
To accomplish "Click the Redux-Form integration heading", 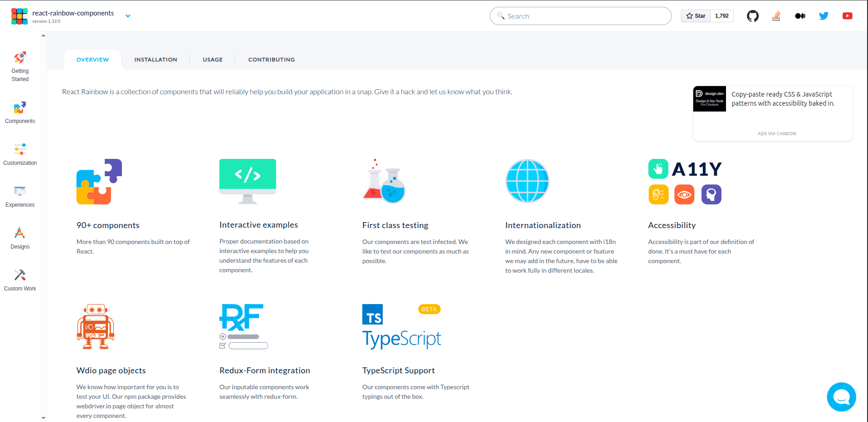I will click(x=264, y=371).
